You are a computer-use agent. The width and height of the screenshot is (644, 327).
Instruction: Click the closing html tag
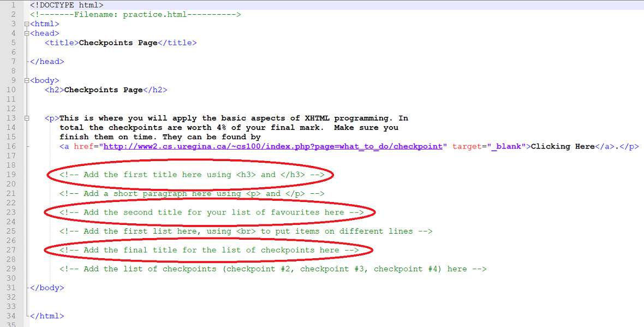(47, 316)
